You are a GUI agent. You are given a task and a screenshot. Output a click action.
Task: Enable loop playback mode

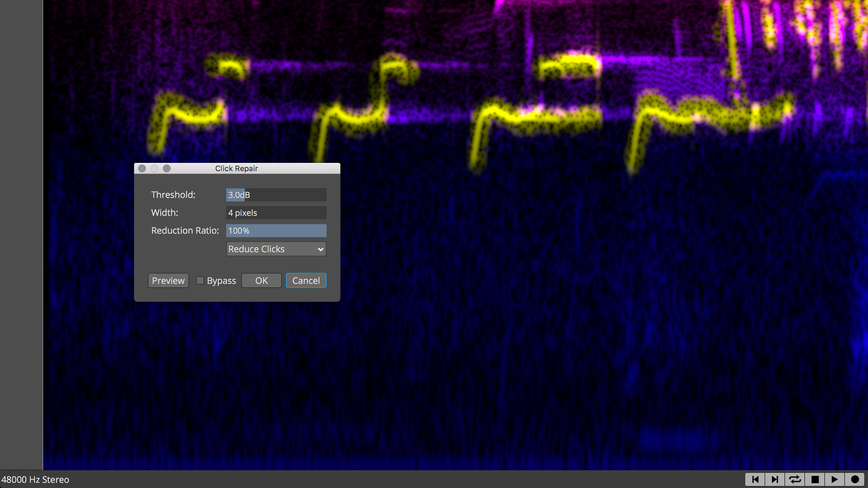pyautogui.click(x=795, y=479)
